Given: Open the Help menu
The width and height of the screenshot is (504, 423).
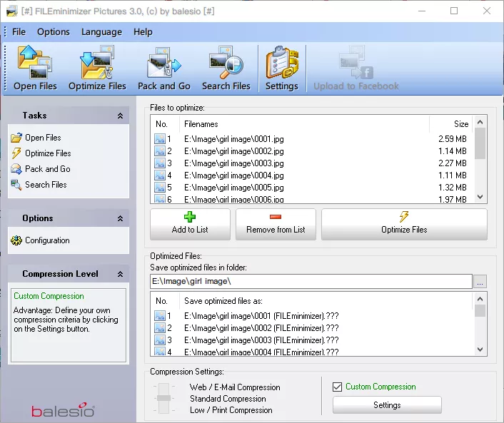Looking at the screenshot, I should coord(143,32).
